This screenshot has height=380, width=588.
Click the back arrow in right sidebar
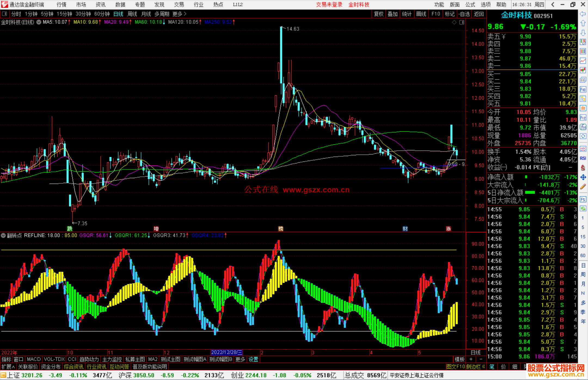(x=583, y=14)
